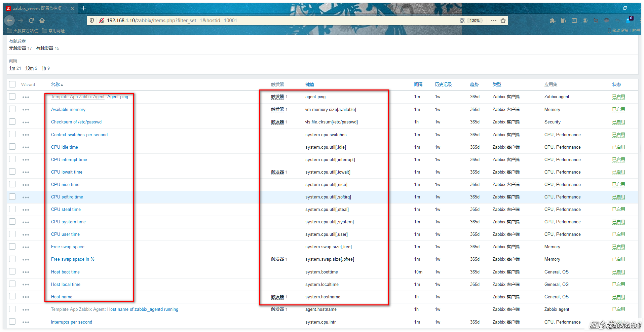
Task: Tick the select-all checkbox in table header
Action: tap(12, 84)
